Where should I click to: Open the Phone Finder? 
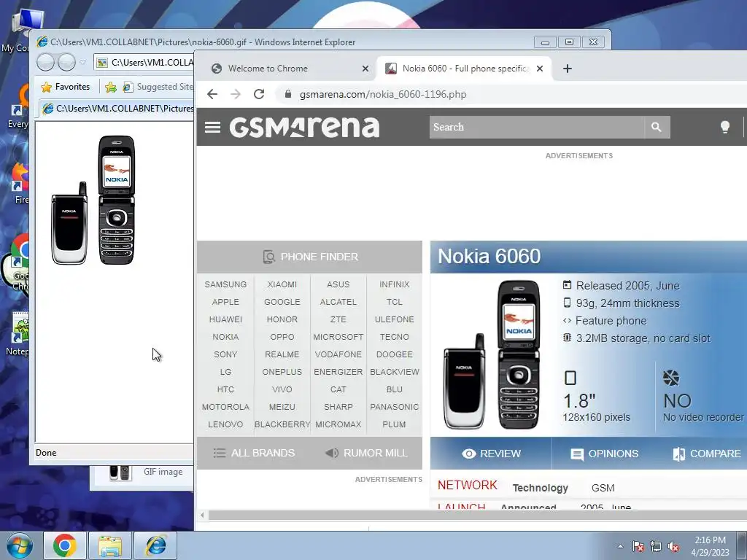309,257
